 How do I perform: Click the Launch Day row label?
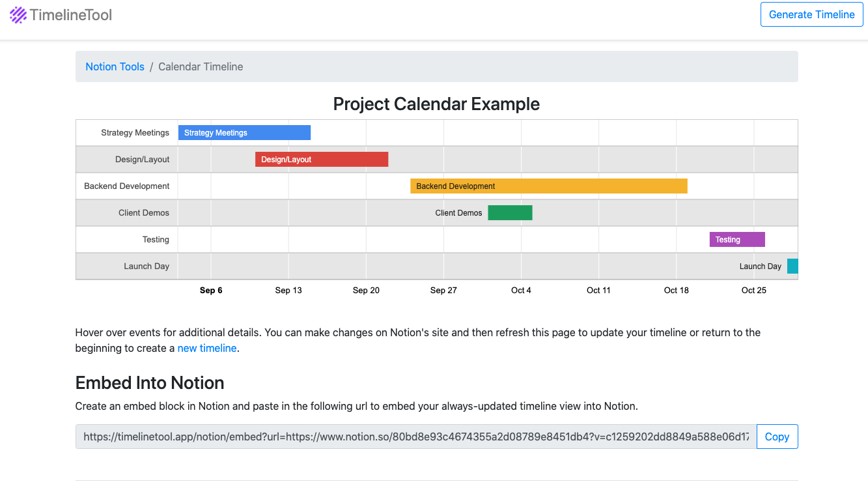coord(146,266)
